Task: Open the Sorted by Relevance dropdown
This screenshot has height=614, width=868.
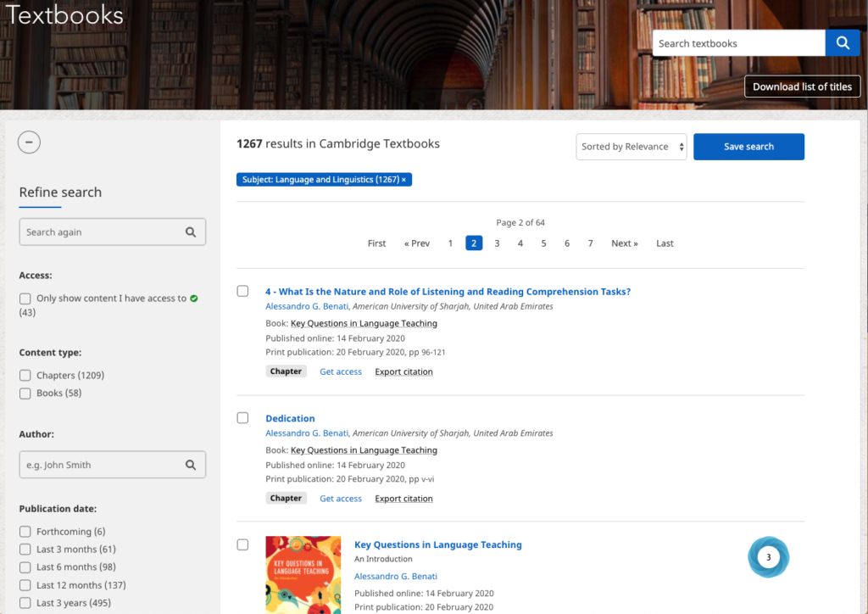Action: (631, 147)
